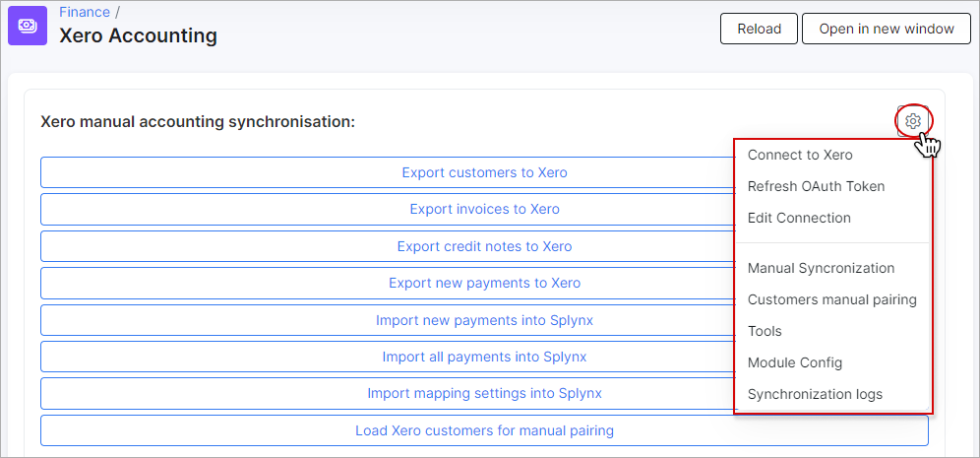The width and height of the screenshot is (980, 458).
Task: Click Load Xero customers for manual pairing
Action: tap(484, 430)
